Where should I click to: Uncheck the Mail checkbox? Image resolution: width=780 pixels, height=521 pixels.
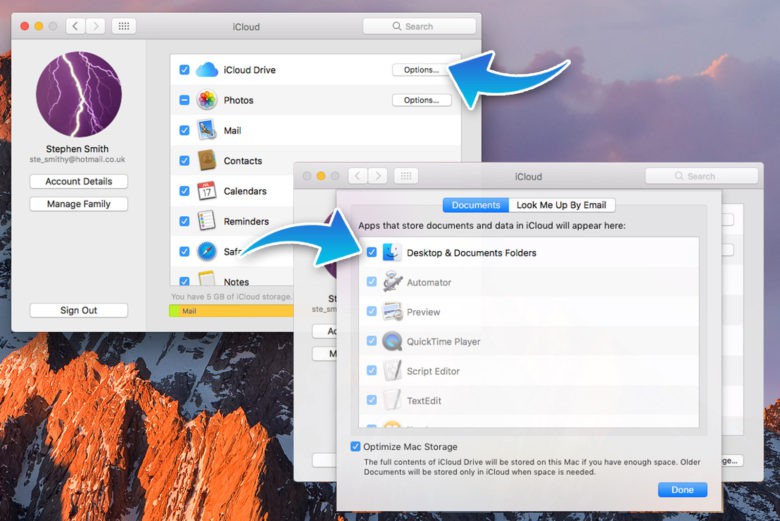click(184, 130)
